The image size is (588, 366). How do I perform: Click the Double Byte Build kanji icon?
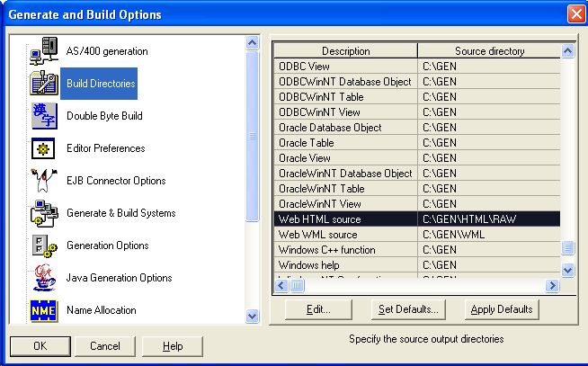point(44,116)
